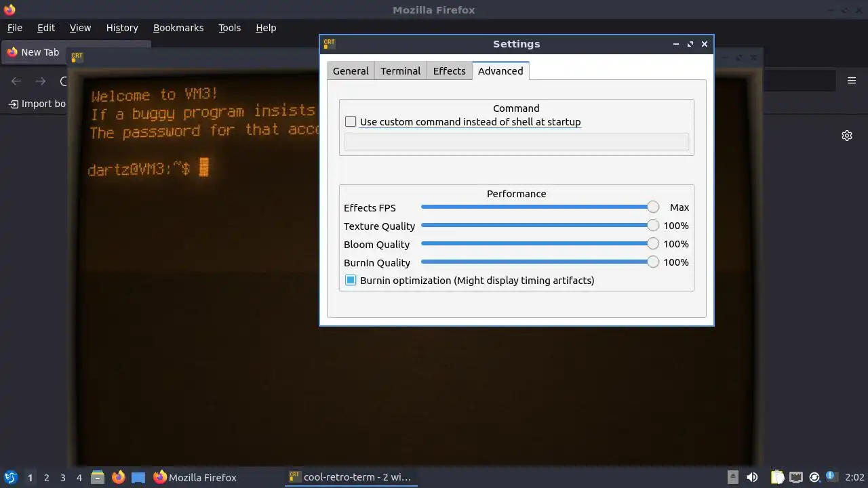
Task: Open the Terminal settings tab
Action: (x=400, y=71)
